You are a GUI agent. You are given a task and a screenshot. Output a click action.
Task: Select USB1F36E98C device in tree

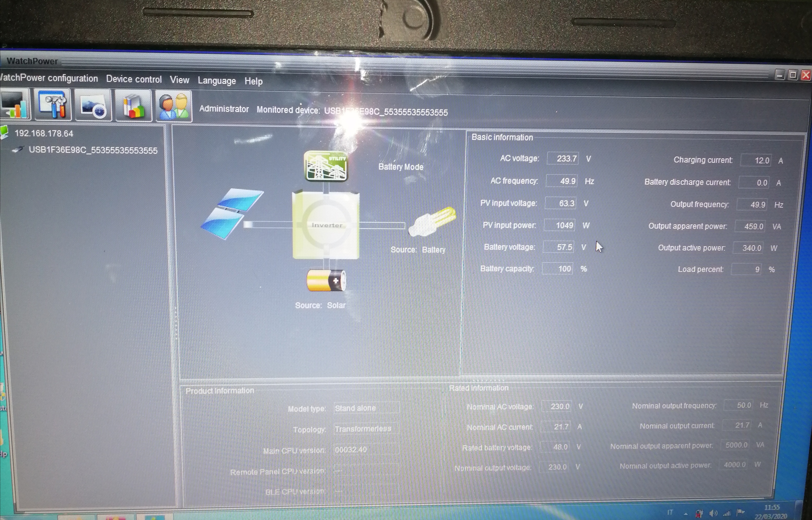pyautogui.click(x=93, y=150)
